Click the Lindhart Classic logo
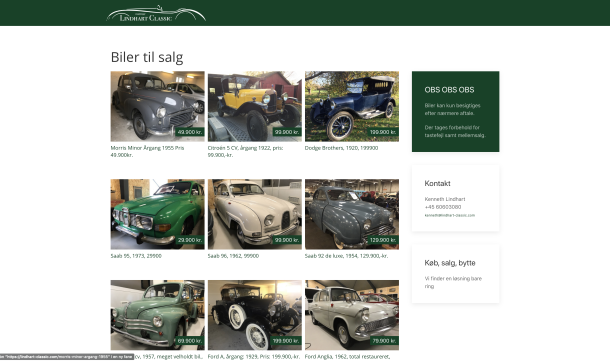The image size is (610, 361). point(156,14)
